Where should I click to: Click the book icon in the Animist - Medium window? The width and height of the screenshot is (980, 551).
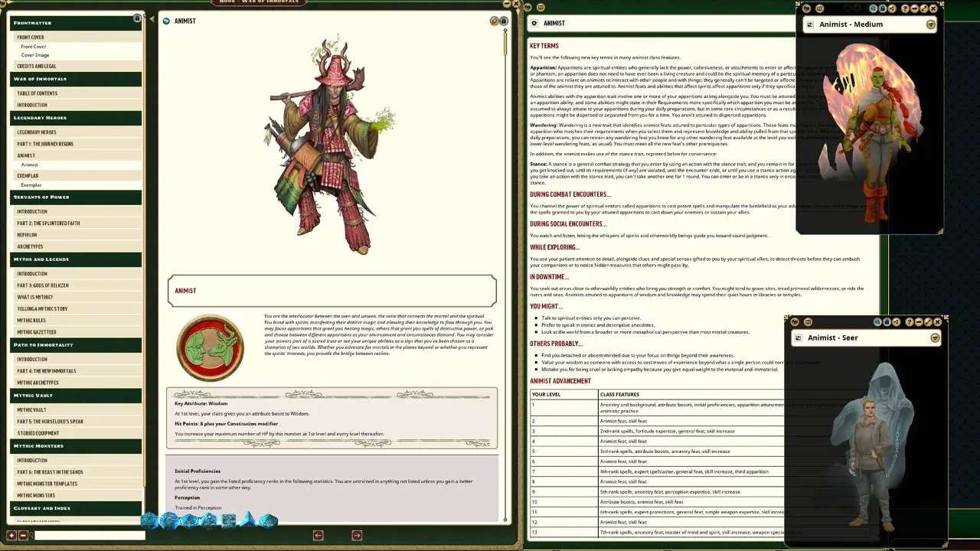[819, 8]
